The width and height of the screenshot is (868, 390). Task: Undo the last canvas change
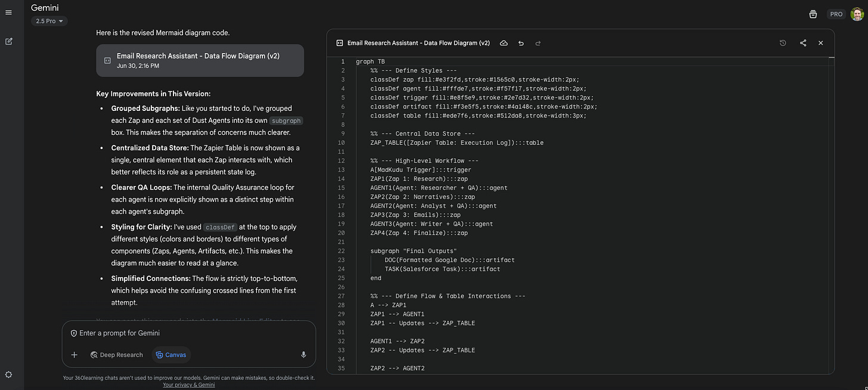tap(521, 43)
